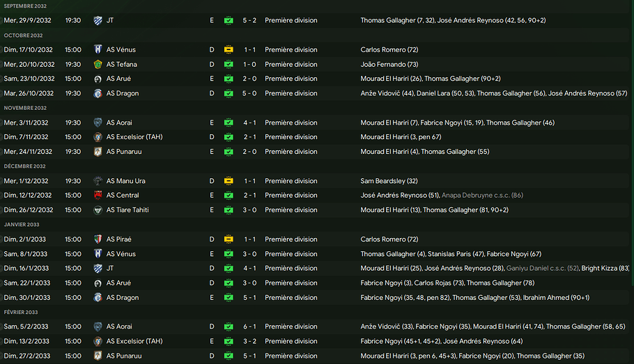
Task: Click green win icon for AS Central match
Action: [229, 195]
